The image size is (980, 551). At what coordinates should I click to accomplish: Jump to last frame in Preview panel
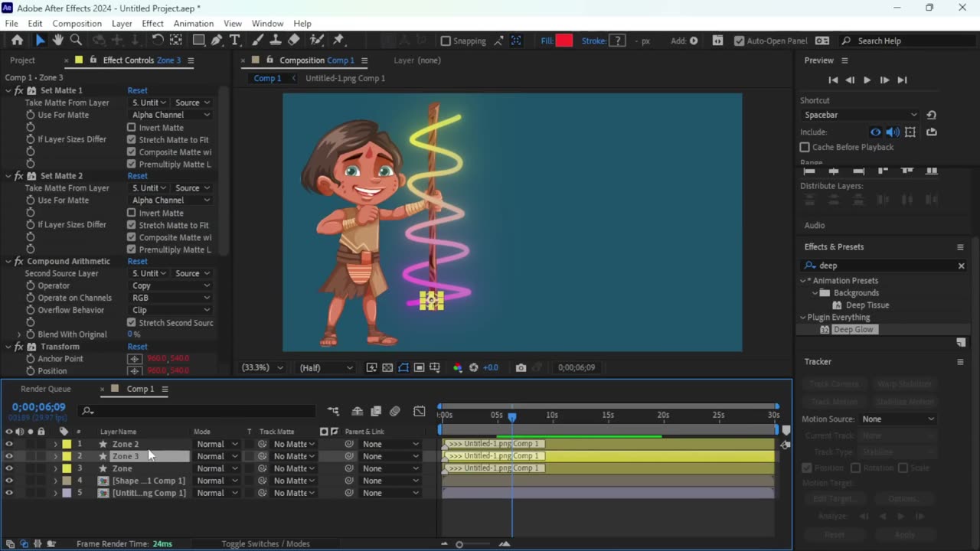(x=902, y=80)
